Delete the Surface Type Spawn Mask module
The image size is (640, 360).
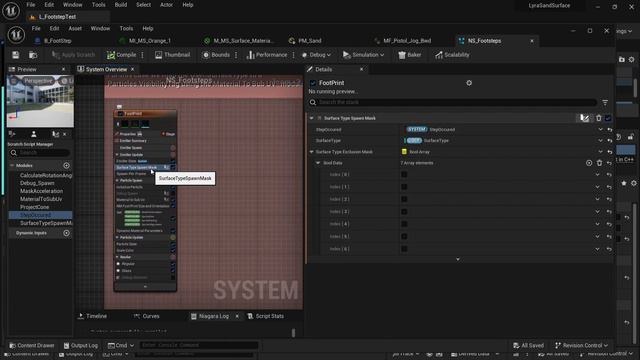click(598, 118)
